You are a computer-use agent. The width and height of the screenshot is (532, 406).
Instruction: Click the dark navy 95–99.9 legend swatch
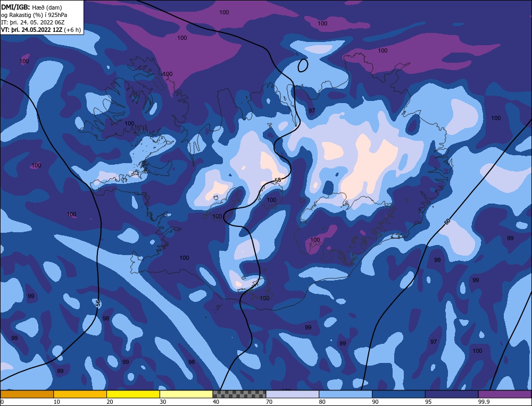pyautogui.click(x=452, y=394)
